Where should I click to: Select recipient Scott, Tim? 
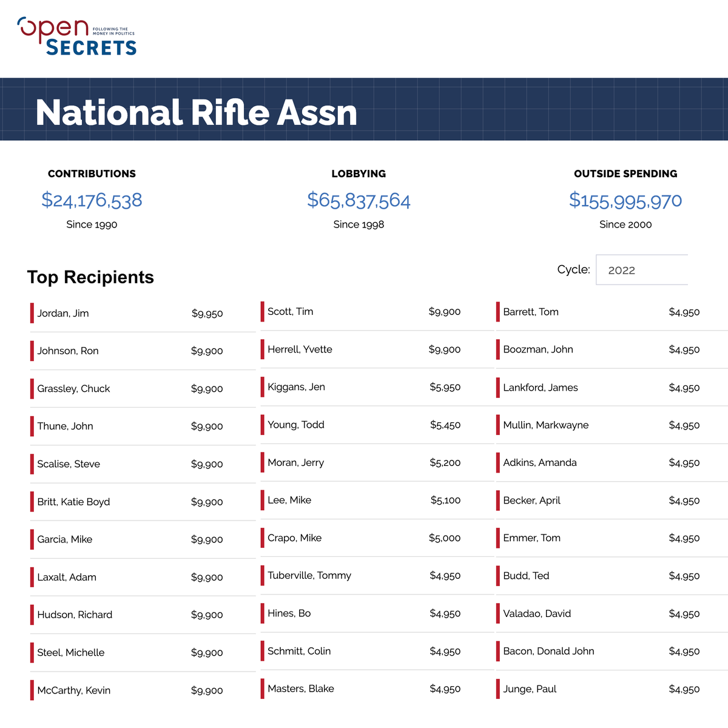[x=291, y=312]
